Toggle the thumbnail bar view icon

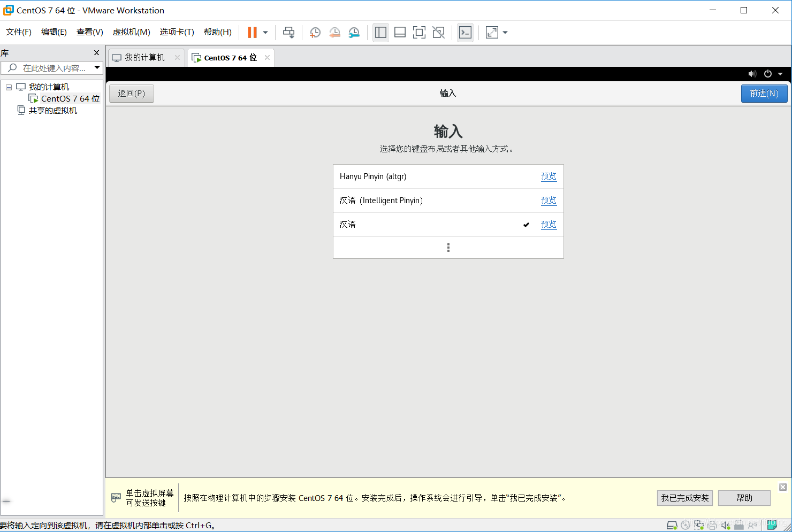(x=400, y=33)
